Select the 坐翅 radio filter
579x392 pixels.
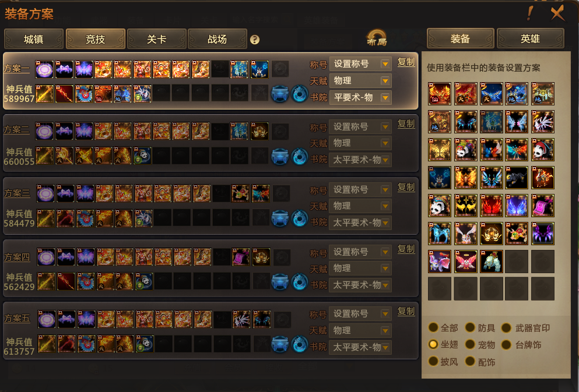(444, 344)
